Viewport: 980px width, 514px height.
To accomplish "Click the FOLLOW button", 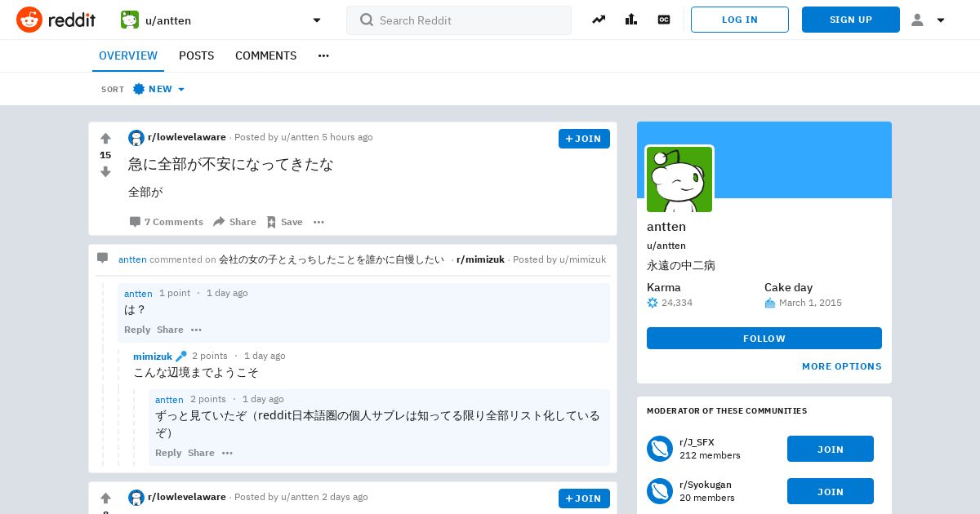I will tap(764, 339).
